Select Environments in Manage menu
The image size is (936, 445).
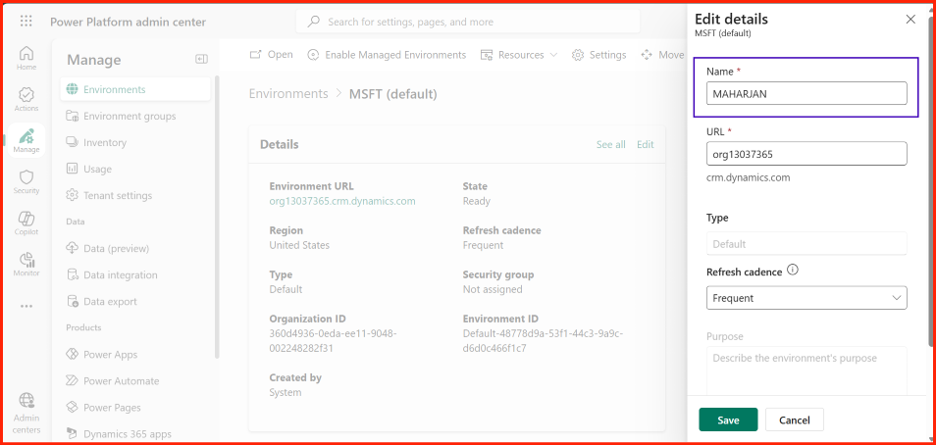[136, 89]
